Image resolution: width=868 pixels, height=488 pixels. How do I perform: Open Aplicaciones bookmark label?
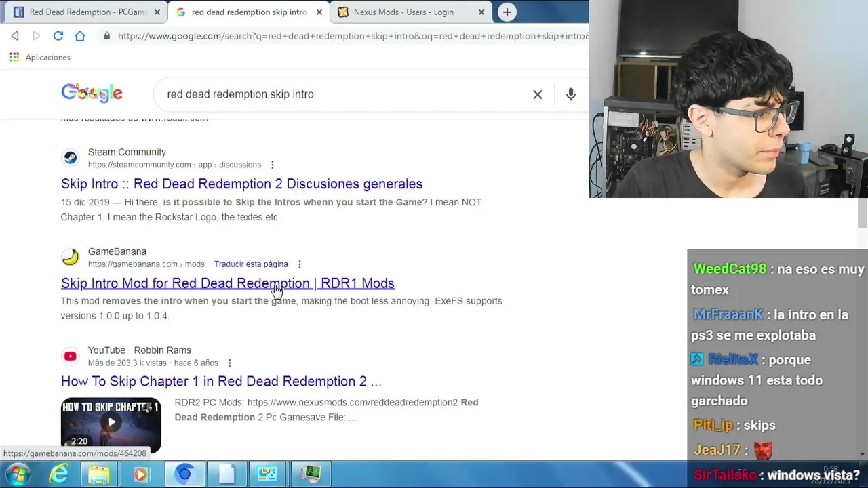click(48, 58)
